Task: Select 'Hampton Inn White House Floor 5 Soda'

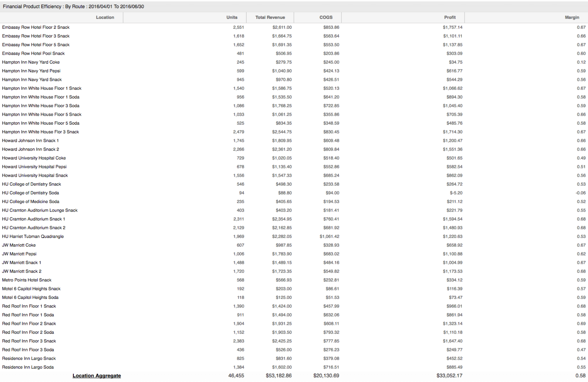Action: (294, 123)
